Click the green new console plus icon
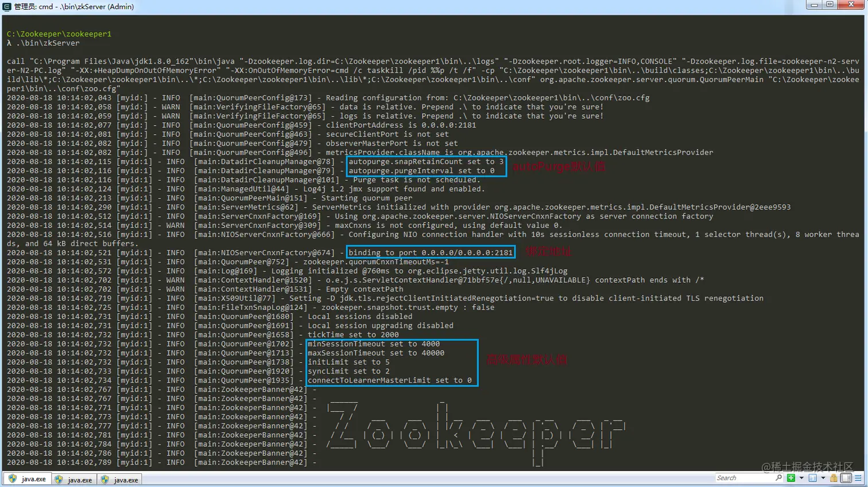This screenshot has width=868, height=487. pos(791,478)
